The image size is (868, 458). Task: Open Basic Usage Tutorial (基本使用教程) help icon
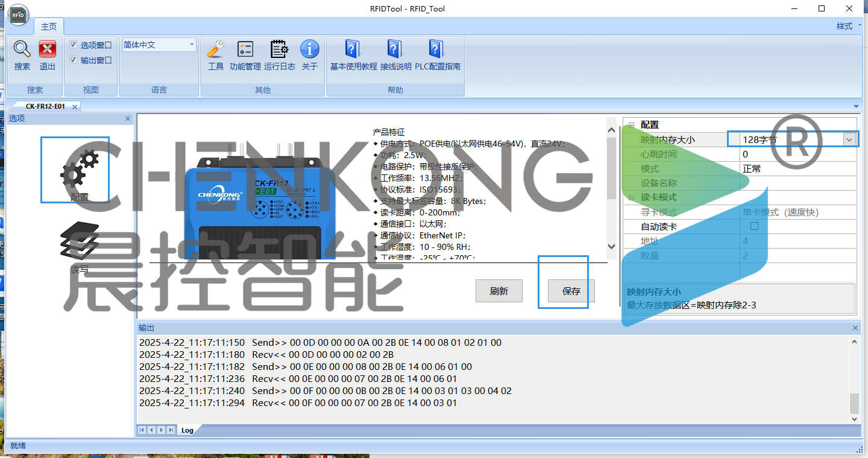(x=353, y=49)
